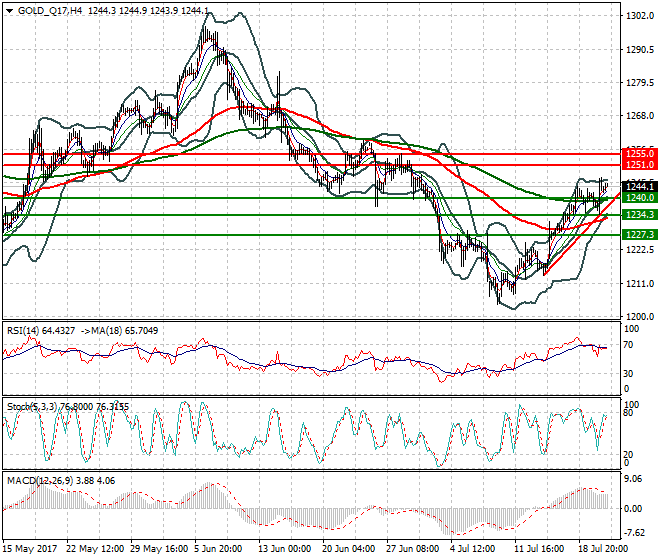The image size is (660, 560).
Task: Select the green 1234.3 support level label
Action: (x=640, y=215)
